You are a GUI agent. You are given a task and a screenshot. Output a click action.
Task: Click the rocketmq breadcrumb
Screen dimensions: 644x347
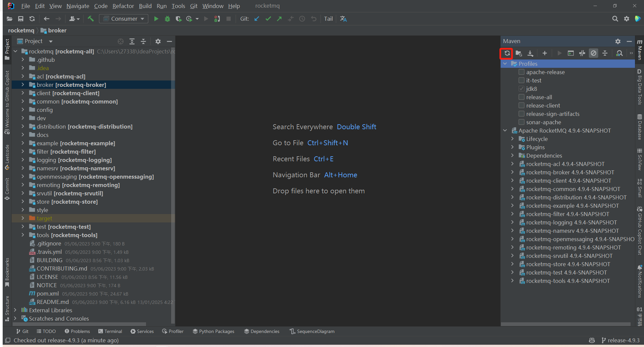tap(21, 30)
